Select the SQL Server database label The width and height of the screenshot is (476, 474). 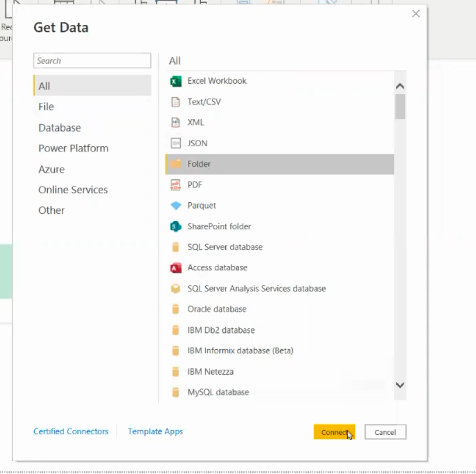click(x=225, y=247)
